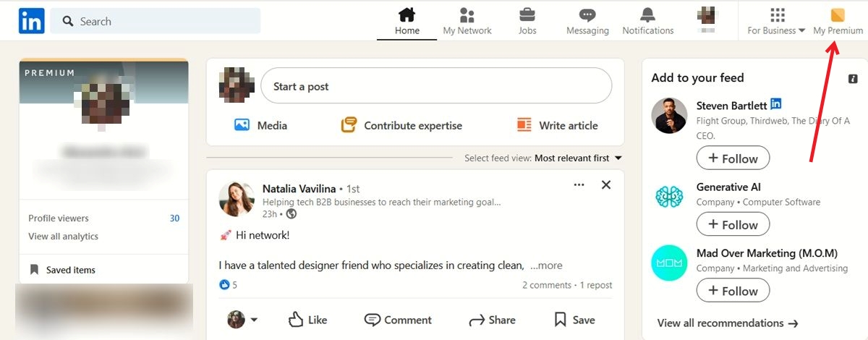Dismiss Natalia's post with X

(606, 185)
